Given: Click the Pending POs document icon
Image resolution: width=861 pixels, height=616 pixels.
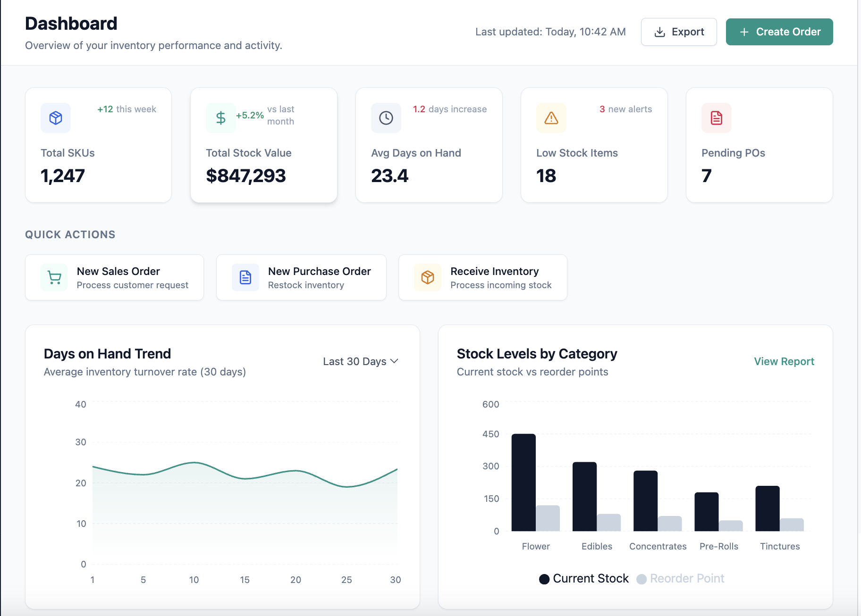Looking at the screenshot, I should (x=716, y=118).
